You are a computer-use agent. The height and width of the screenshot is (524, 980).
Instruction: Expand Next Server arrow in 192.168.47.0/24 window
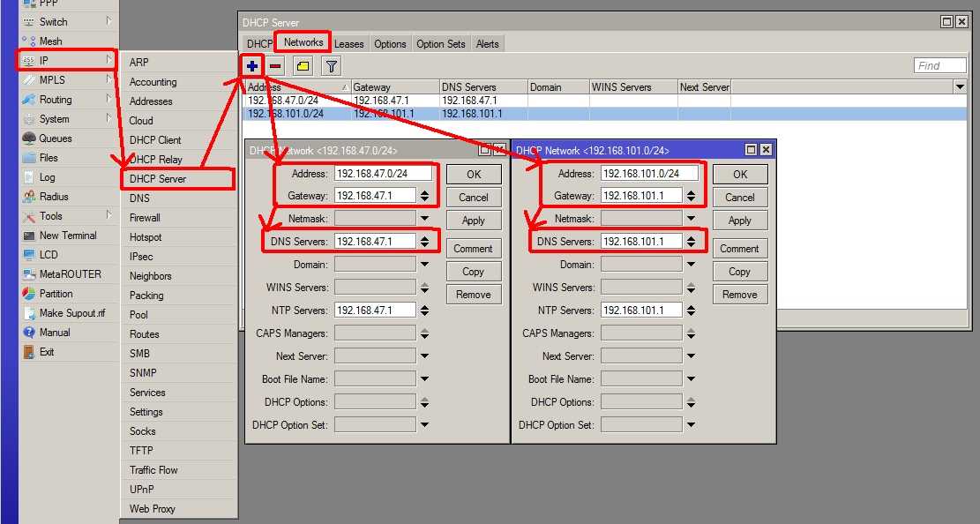[x=424, y=356]
